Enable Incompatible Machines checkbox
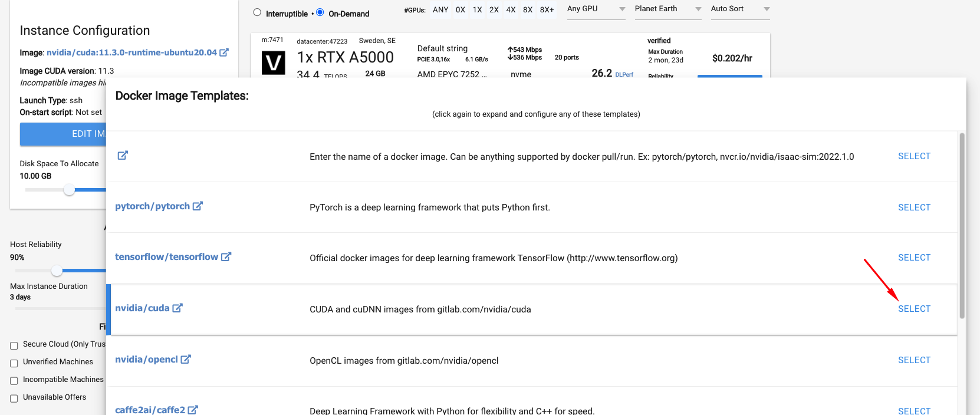This screenshot has height=415, width=980. tap(14, 381)
